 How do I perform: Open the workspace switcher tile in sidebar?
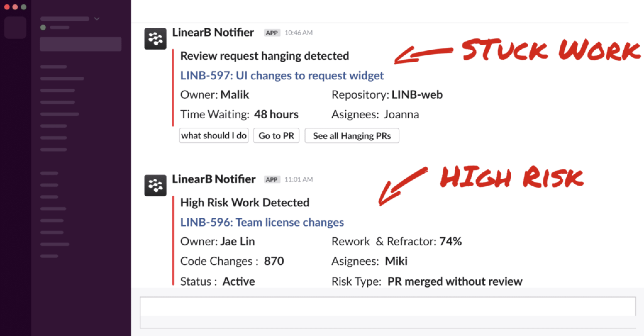(15, 28)
